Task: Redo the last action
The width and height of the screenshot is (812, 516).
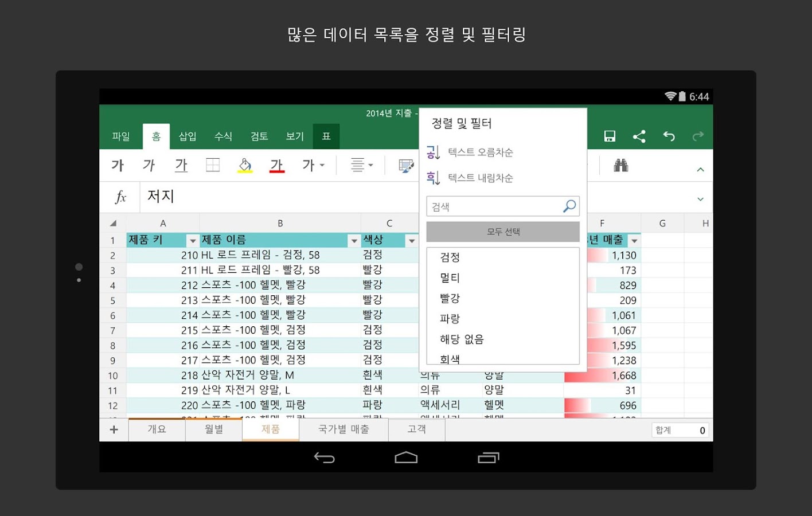Action: (698, 136)
